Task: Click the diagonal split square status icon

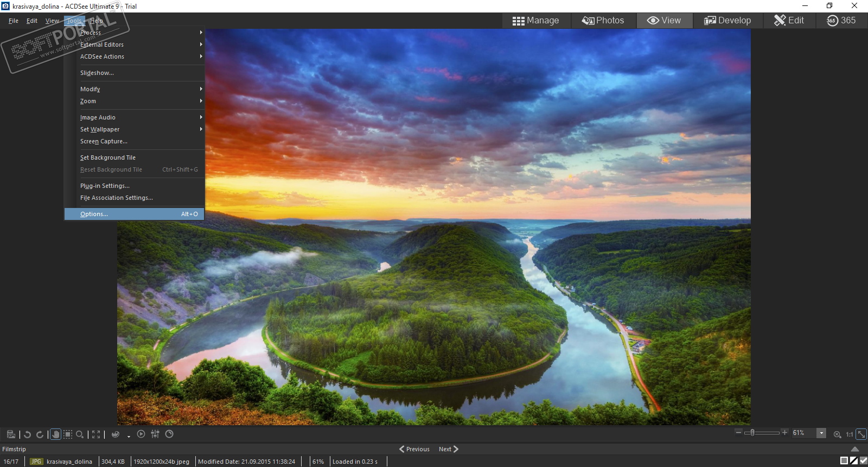Action: click(854, 460)
